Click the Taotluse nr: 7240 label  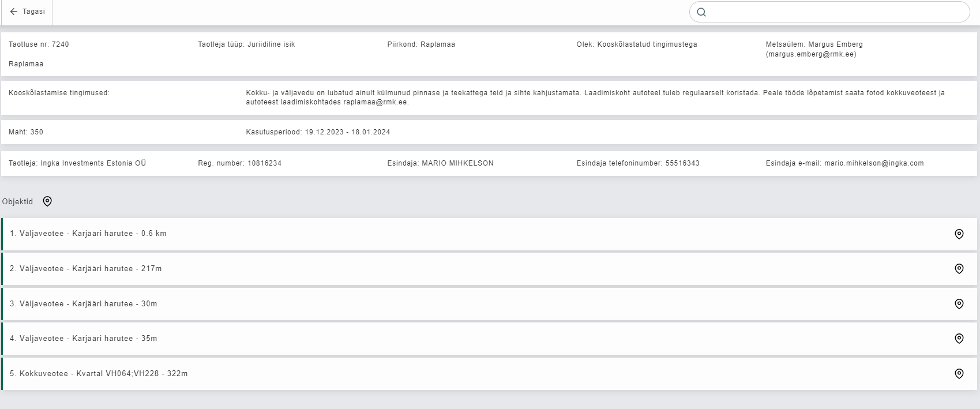[39, 44]
